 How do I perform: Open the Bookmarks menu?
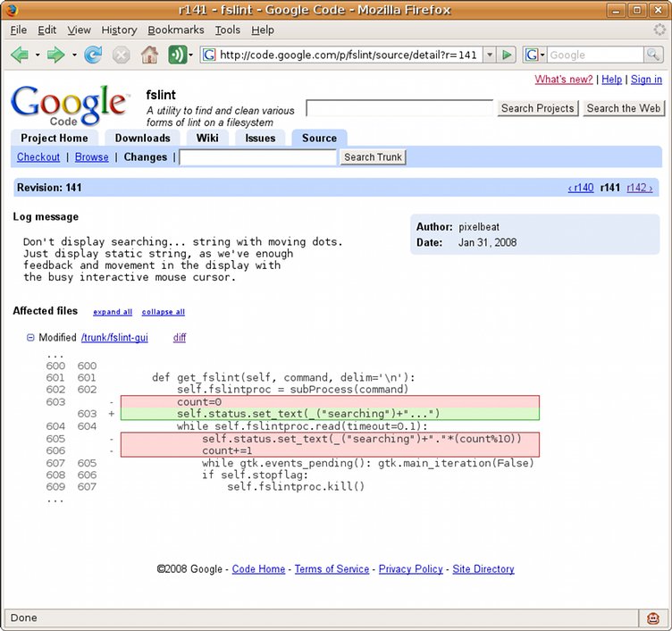tap(175, 29)
